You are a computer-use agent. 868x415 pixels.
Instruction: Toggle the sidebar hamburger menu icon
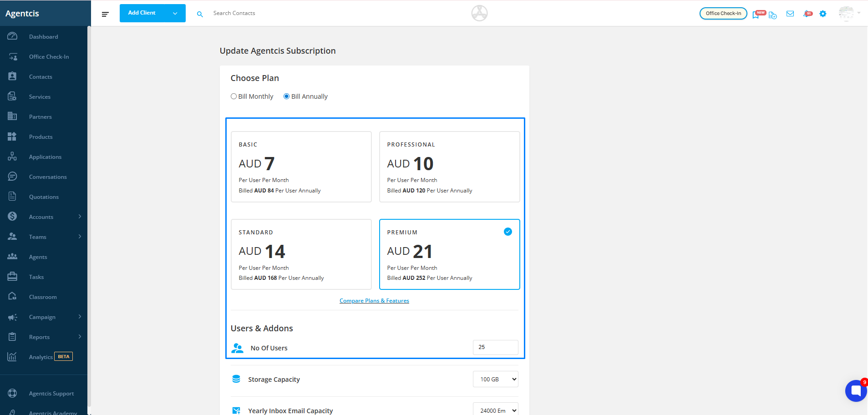click(x=105, y=14)
